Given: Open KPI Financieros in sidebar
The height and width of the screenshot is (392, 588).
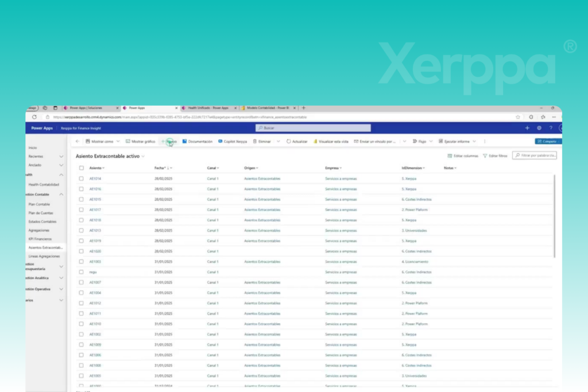Looking at the screenshot, I should click(x=40, y=239).
